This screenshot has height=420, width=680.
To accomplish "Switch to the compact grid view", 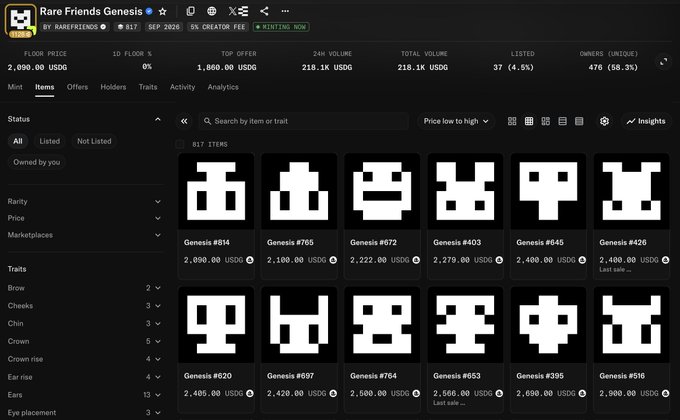I will tap(529, 121).
